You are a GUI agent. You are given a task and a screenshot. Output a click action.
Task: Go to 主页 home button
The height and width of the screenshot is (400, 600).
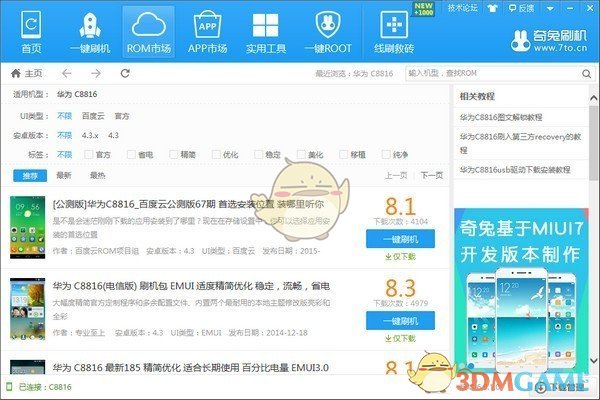(26, 73)
